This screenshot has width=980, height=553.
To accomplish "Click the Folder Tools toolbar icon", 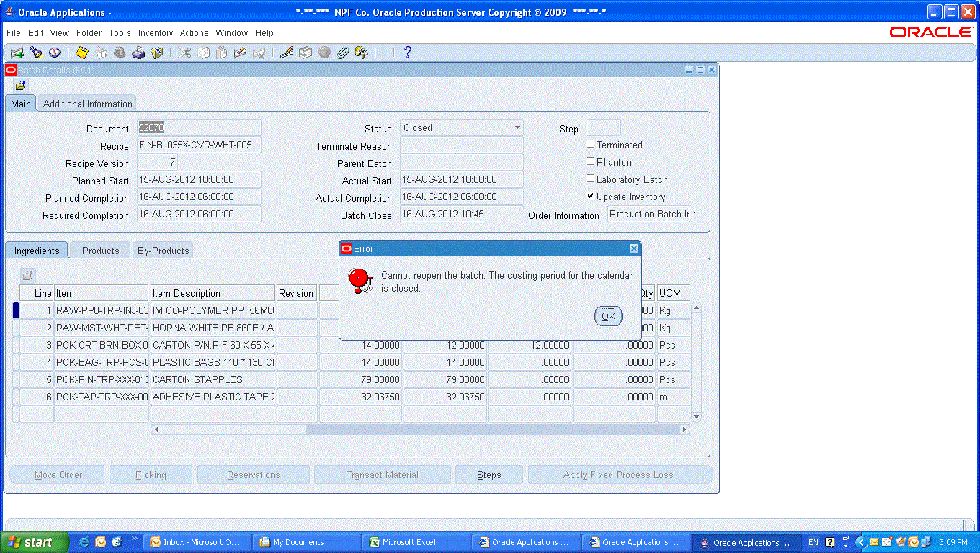I will click(362, 53).
